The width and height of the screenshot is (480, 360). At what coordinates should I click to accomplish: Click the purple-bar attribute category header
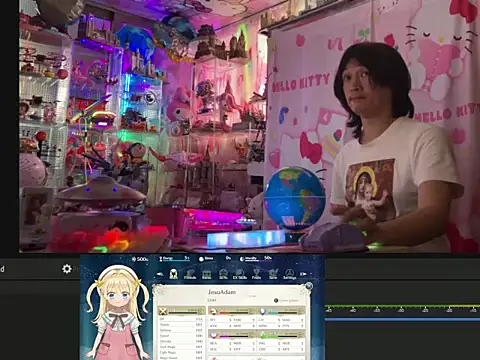232,334
